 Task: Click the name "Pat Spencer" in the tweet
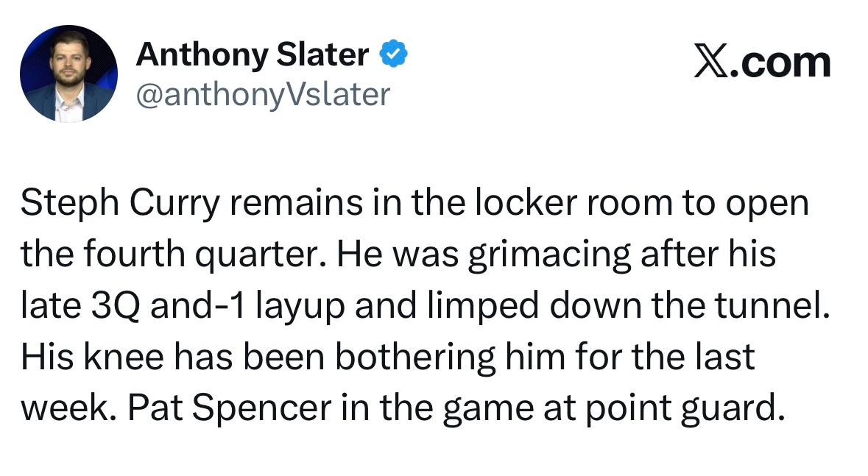click(230, 408)
